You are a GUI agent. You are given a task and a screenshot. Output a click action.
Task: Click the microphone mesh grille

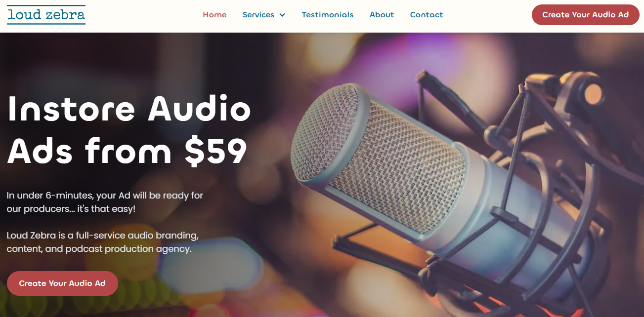tap(376, 158)
